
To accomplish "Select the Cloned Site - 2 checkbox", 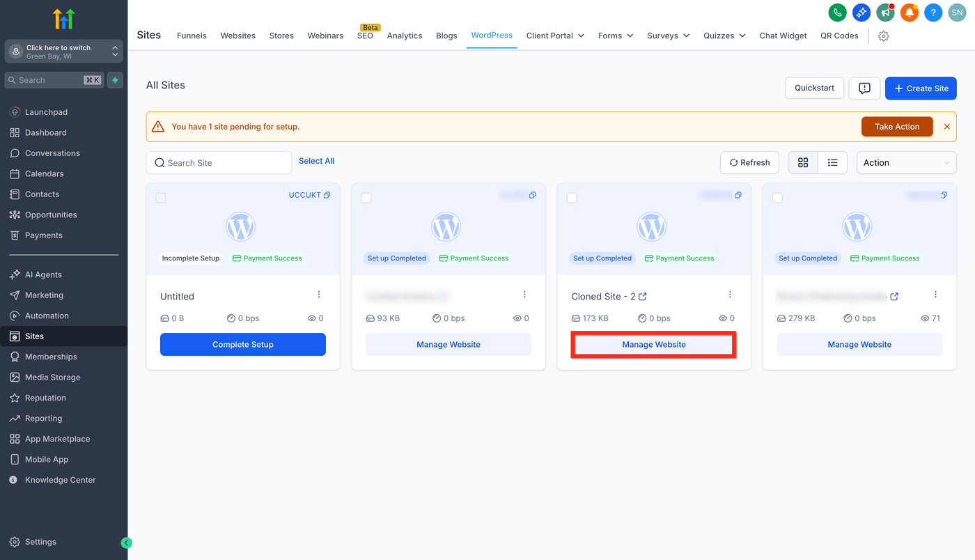I will tap(572, 198).
